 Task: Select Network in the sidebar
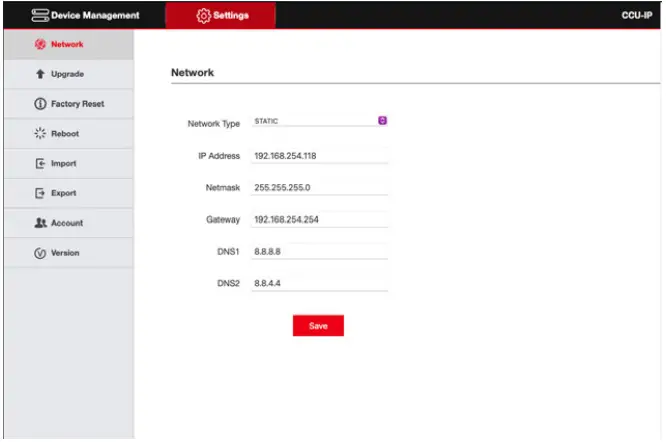coord(69,44)
